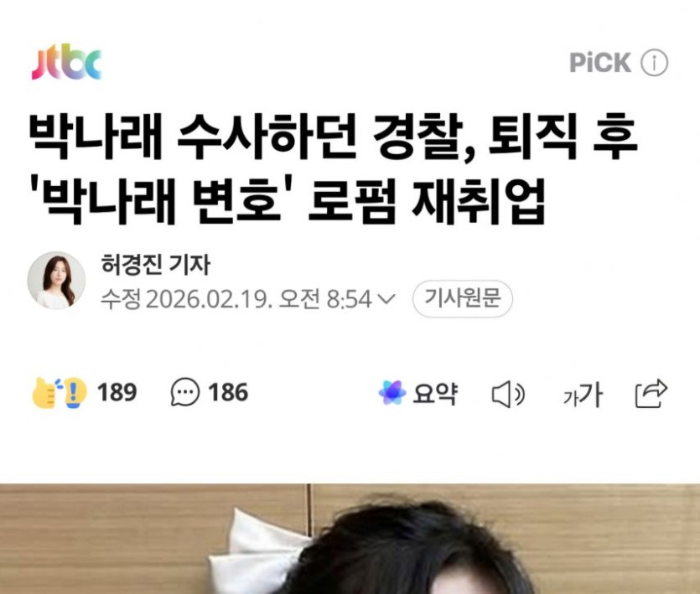Open the 기사원문 original article button

pyautogui.click(x=463, y=298)
